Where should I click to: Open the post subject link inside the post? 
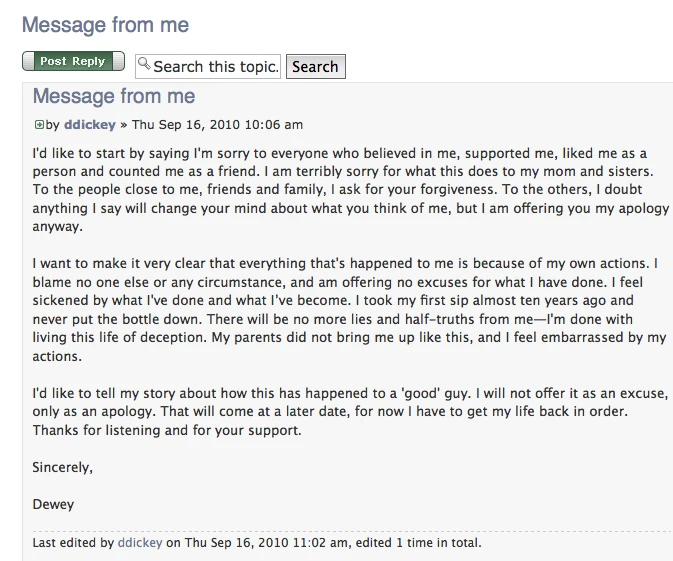click(114, 97)
